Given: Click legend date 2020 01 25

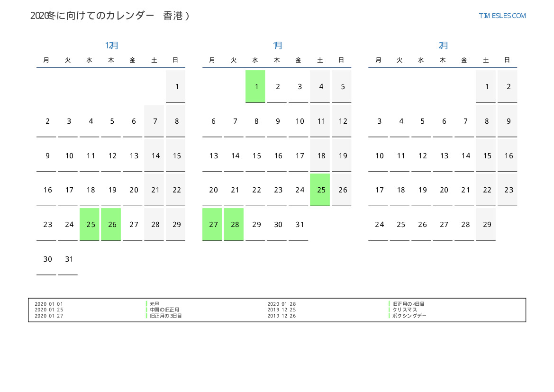Looking at the screenshot, I should coord(49,310).
